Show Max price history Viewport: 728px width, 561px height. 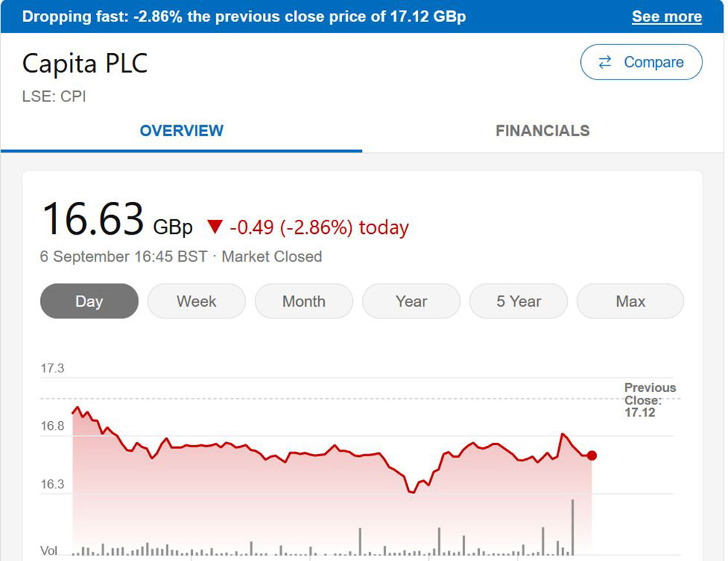coord(630,301)
